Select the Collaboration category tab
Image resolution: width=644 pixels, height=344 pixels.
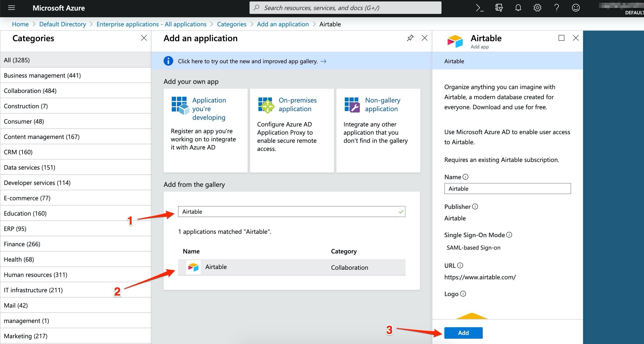pos(30,91)
